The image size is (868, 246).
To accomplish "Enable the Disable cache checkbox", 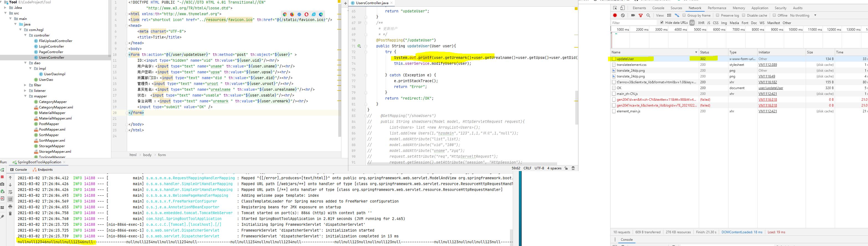I will [743, 15].
